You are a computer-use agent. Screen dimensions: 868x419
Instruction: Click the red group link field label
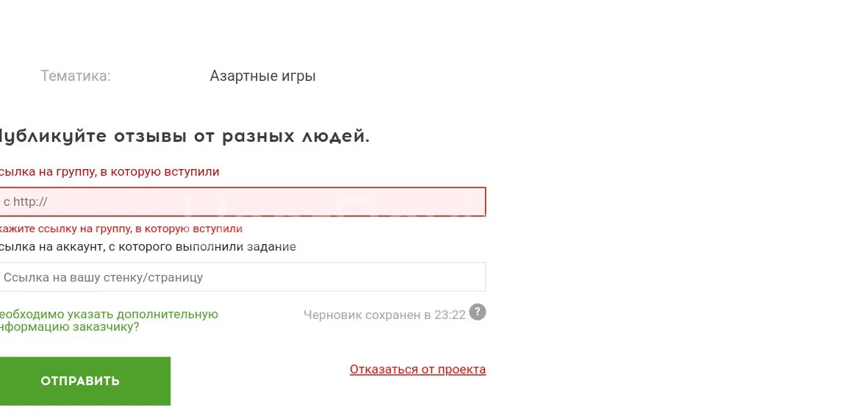coord(109,172)
